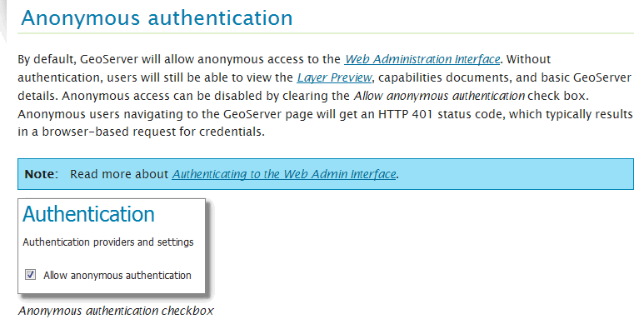
Task: Uncheck the Allow anonymous authentication checkbox
Action: (30, 274)
